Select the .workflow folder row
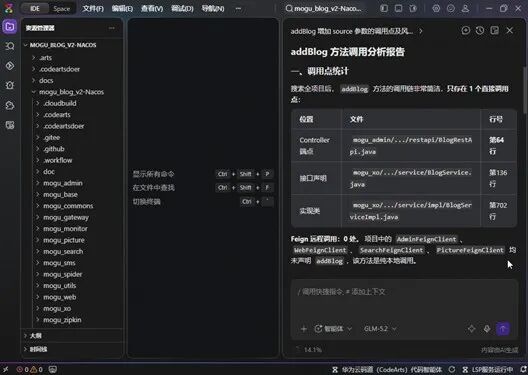 tap(72, 160)
